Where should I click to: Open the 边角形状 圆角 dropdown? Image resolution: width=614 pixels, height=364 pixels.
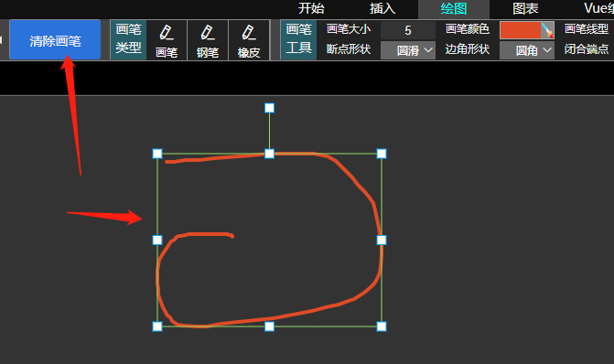click(x=527, y=50)
